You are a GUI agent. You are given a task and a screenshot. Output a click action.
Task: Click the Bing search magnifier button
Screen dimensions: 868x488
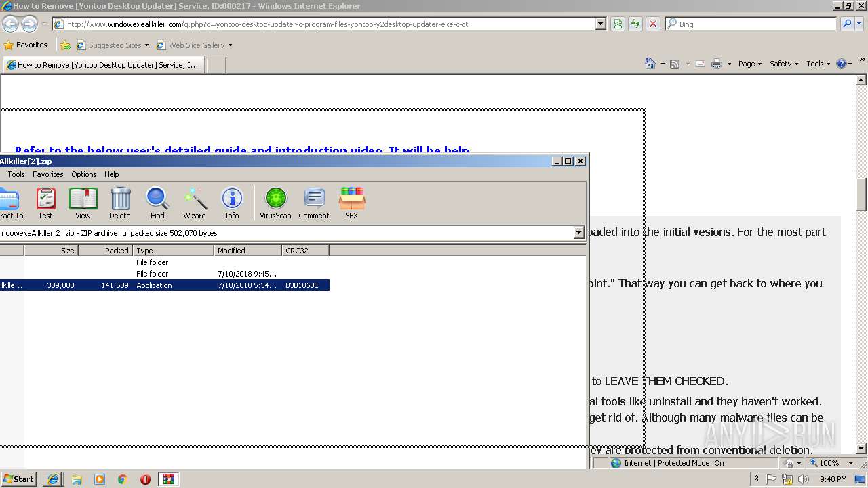coord(846,24)
